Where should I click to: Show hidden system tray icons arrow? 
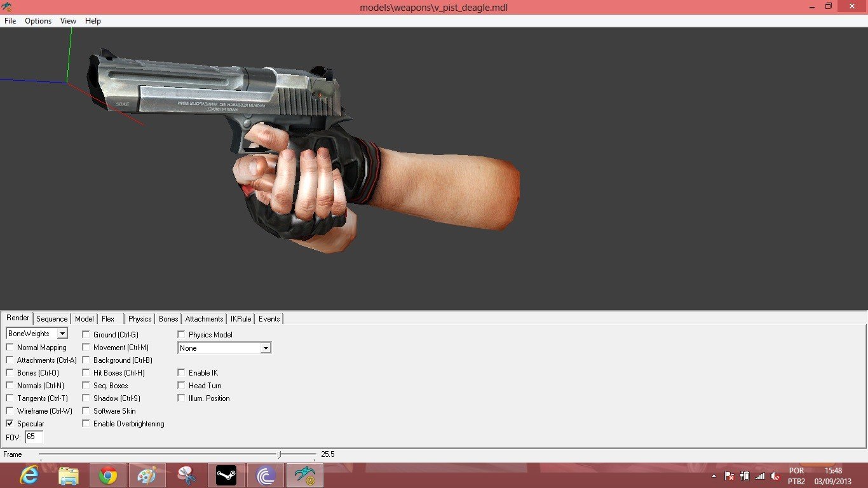click(714, 476)
